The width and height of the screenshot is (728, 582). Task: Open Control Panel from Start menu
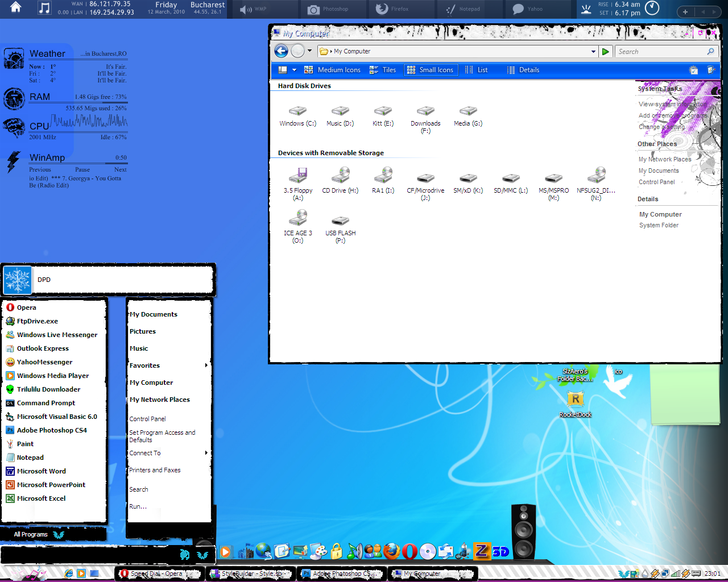148,419
